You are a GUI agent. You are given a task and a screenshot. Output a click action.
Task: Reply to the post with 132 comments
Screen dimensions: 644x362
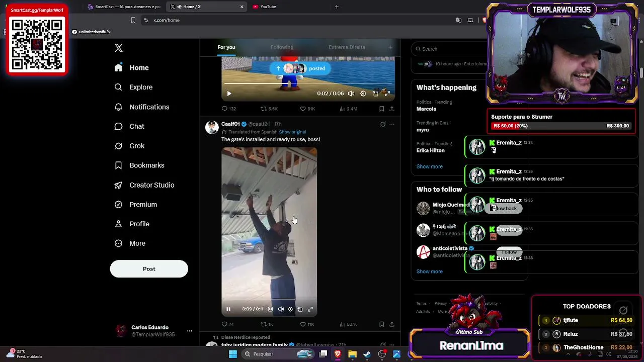coord(229,109)
